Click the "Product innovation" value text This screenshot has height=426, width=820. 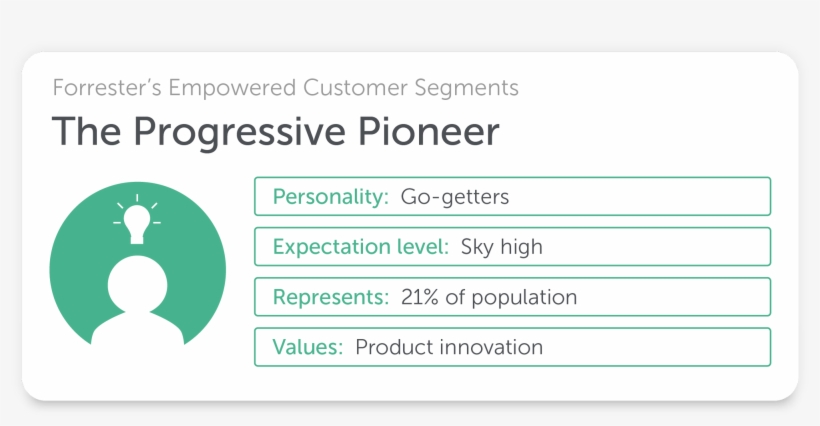click(449, 348)
